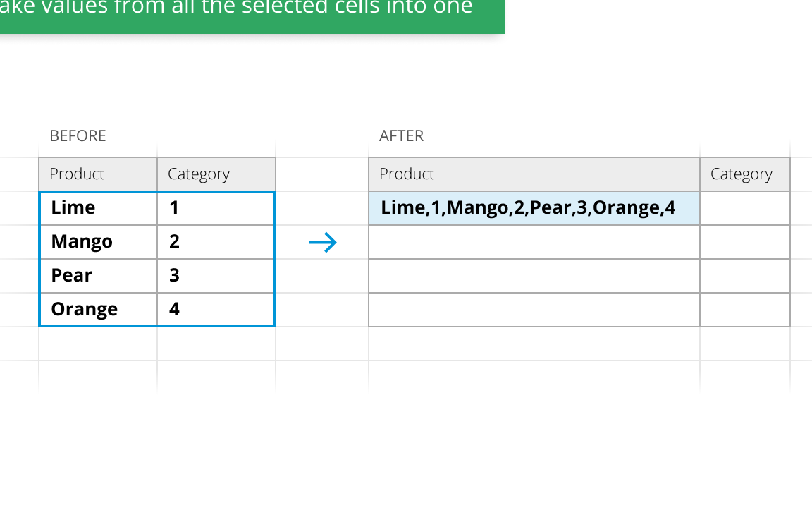
Task: Click the cell containing number 1
Action: [216, 208]
